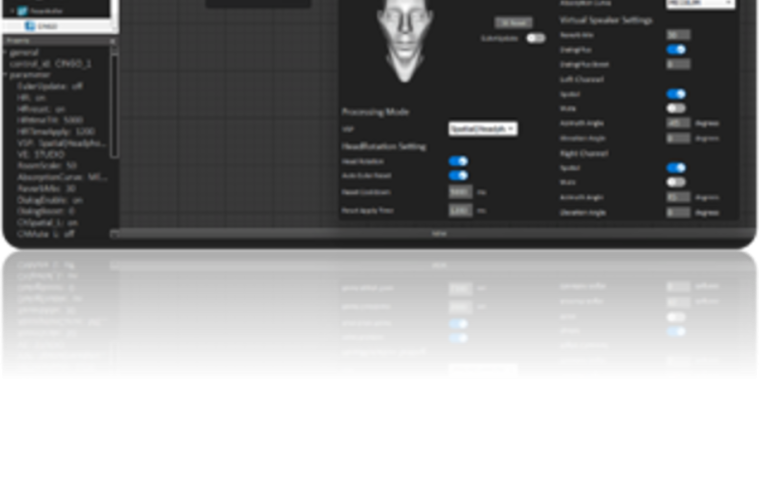The height and width of the screenshot is (500, 759).
Task: Toggle Dialog Plus enable switch
Action: [x=676, y=49]
